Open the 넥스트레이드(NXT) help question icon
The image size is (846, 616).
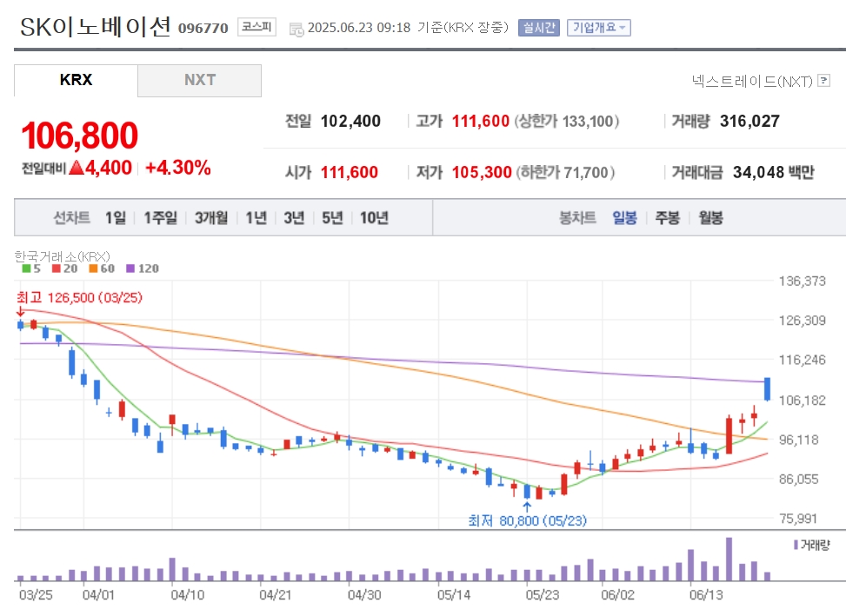click(823, 81)
